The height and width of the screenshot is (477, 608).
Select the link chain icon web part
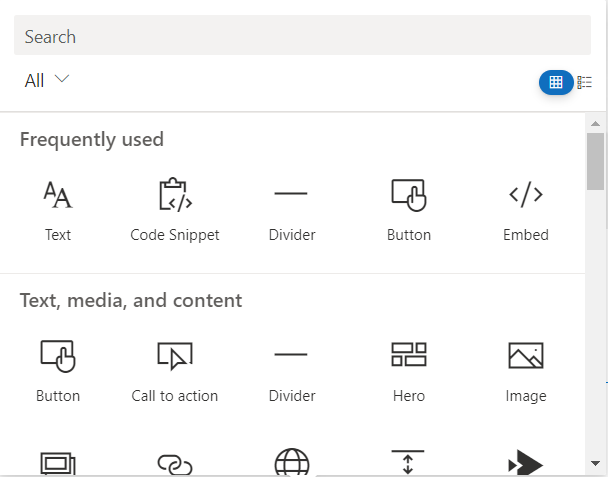[x=175, y=464]
